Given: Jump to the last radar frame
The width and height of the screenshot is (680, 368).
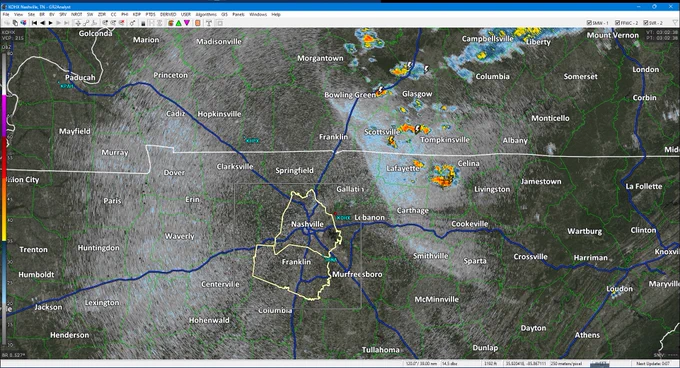Looking at the screenshot, I should click(67, 23).
